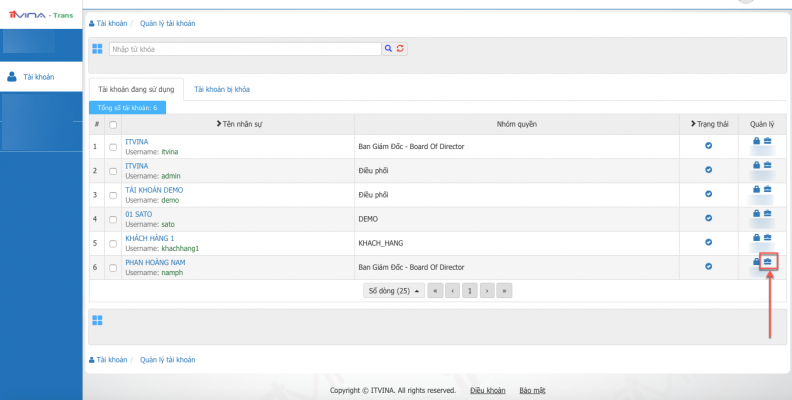Expand the Trạng thái column header

tap(708, 124)
